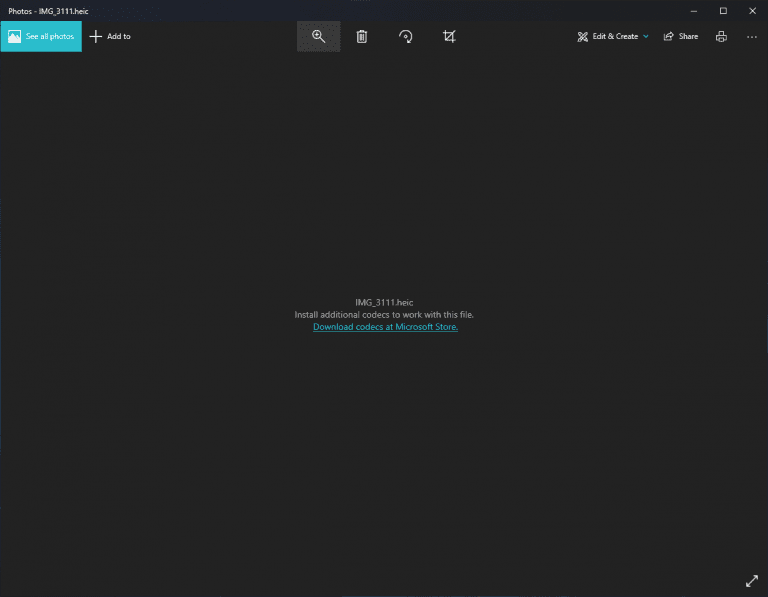This screenshot has height=597, width=768.
Task: Click the Edit & Create scissors-pencil icon
Action: click(582, 36)
